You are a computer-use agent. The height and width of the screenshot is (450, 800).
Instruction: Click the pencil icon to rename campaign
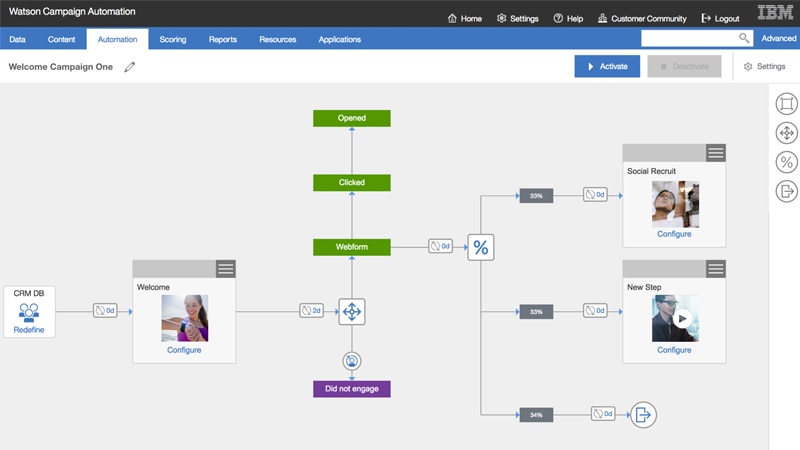click(x=130, y=67)
